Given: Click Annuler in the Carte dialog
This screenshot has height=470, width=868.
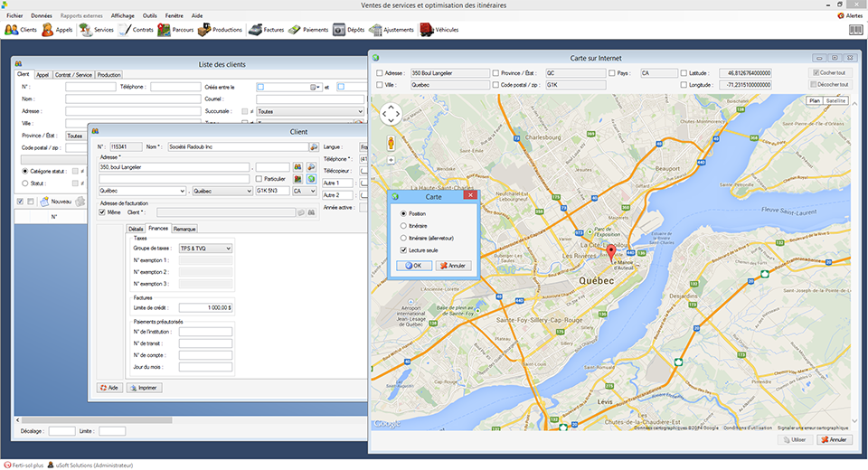Looking at the screenshot, I should click(x=453, y=266).
